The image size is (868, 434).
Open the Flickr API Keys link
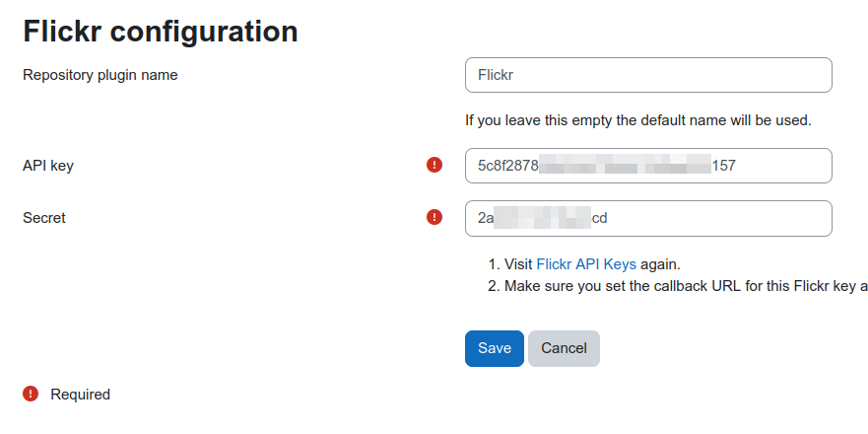(586, 264)
